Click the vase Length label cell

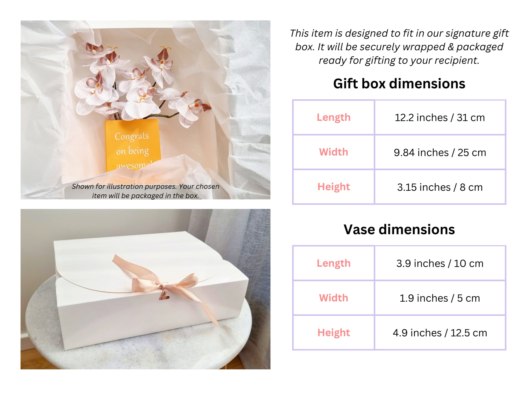[x=334, y=263]
